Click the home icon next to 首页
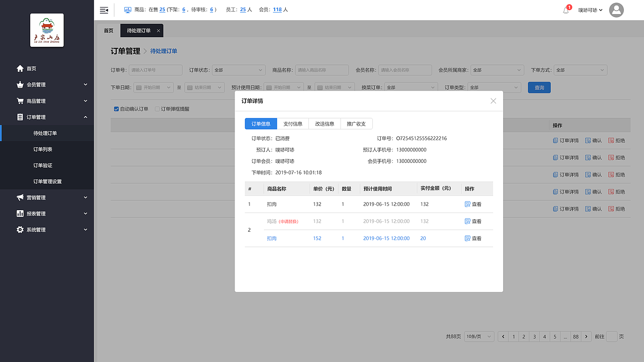This screenshot has width=644, height=362. [20, 68]
